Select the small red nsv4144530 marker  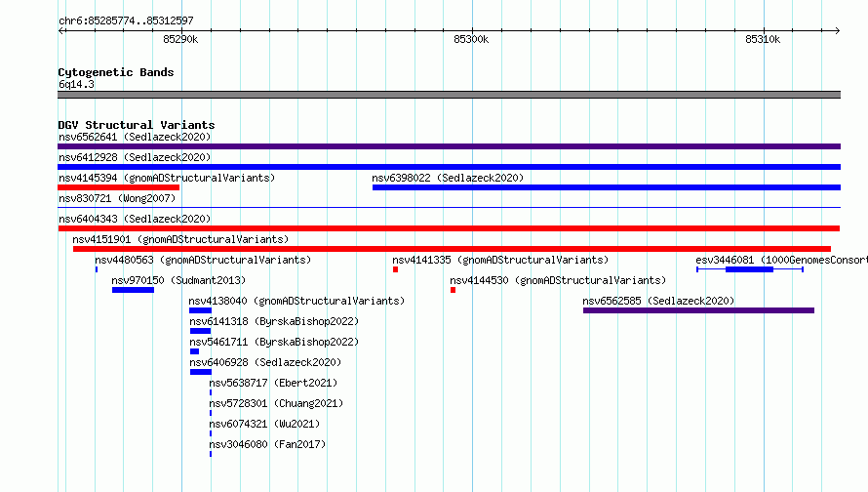point(453,290)
